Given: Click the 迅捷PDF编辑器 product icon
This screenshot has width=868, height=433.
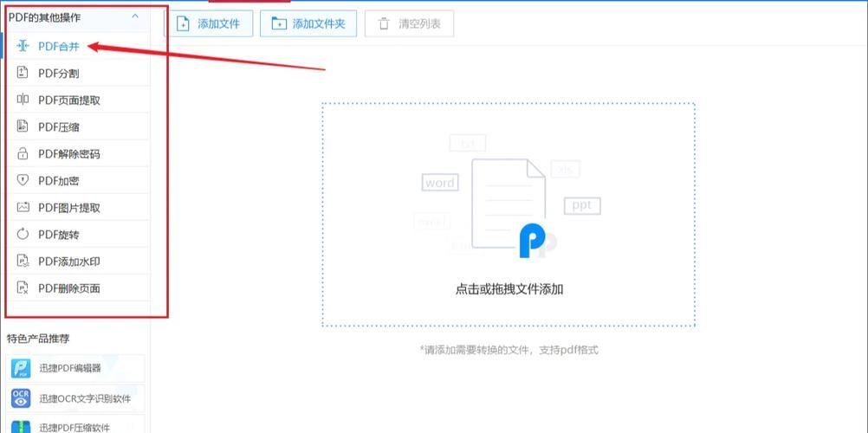Looking at the screenshot, I should click(x=21, y=368).
